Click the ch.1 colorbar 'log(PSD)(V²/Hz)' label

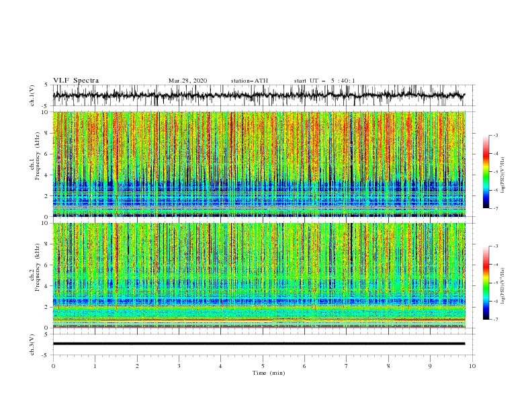[502, 175]
